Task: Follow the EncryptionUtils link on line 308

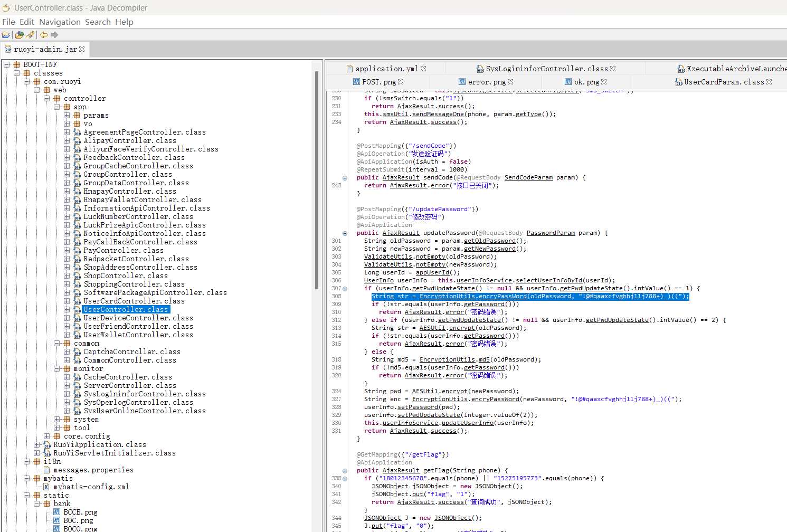Action: tap(448, 297)
